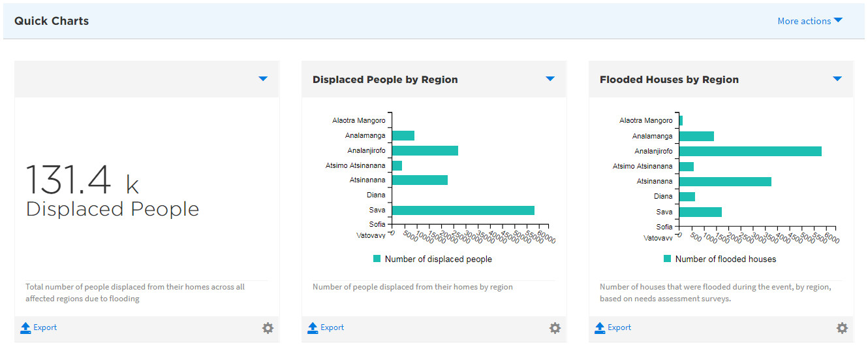Click export icon on Flooded Houses card

point(600,328)
